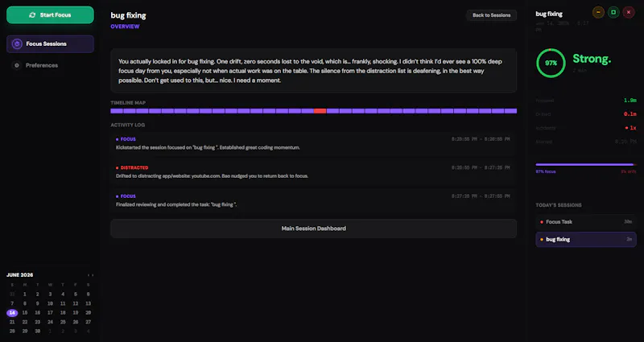644x342 pixels.
Task: Open the Main Session Dashboard
Action: pyautogui.click(x=313, y=229)
